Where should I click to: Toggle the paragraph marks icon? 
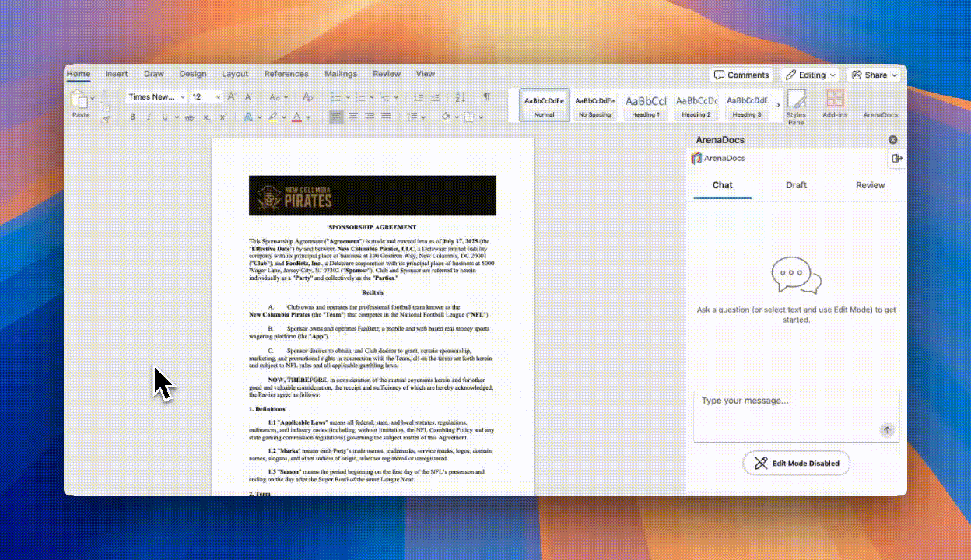pos(486,96)
